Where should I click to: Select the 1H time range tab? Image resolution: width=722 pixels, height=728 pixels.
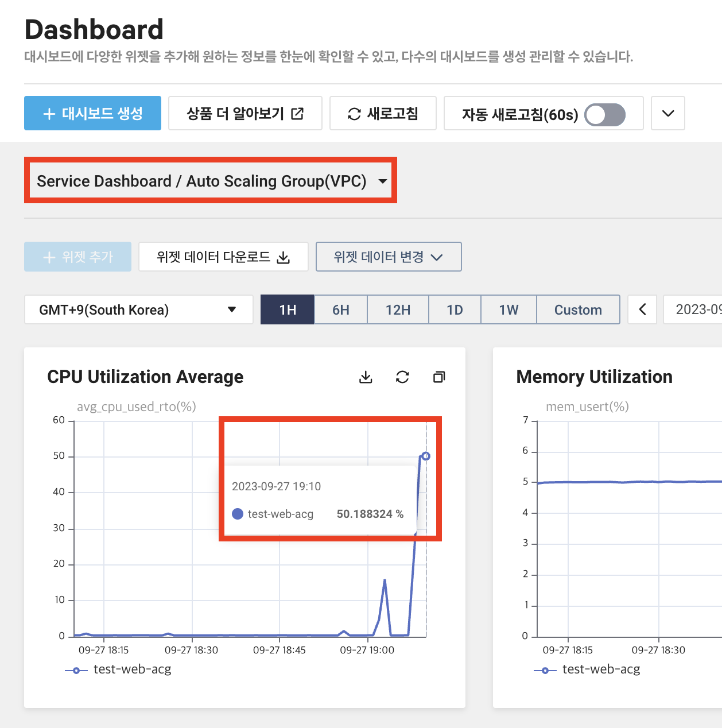tap(288, 309)
